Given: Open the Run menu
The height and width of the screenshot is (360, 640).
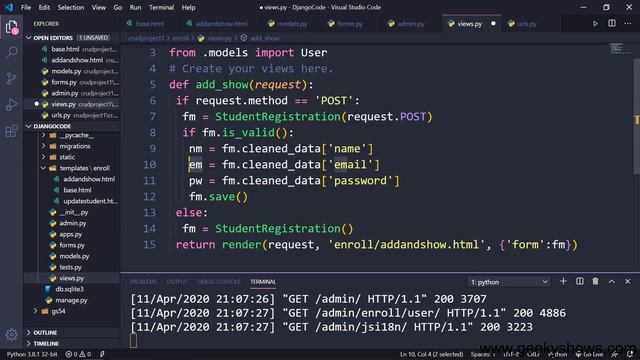Looking at the screenshot, I should click(x=135, y=7).
